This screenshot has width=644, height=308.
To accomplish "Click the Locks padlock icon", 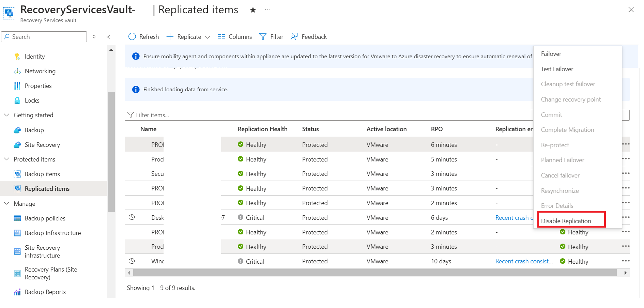I will [17, 101].
